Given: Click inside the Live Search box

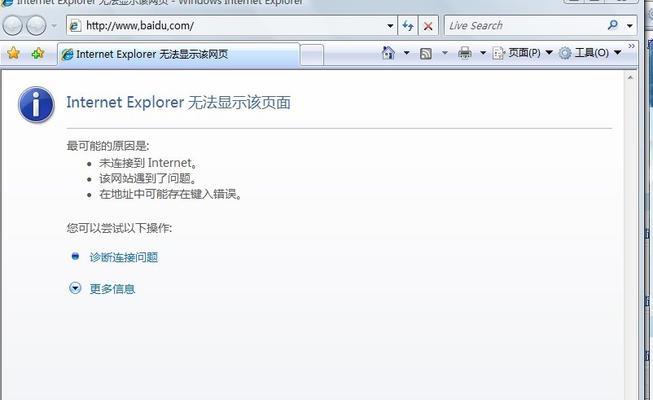Looking at the screenshot, I should pos(525,26).
